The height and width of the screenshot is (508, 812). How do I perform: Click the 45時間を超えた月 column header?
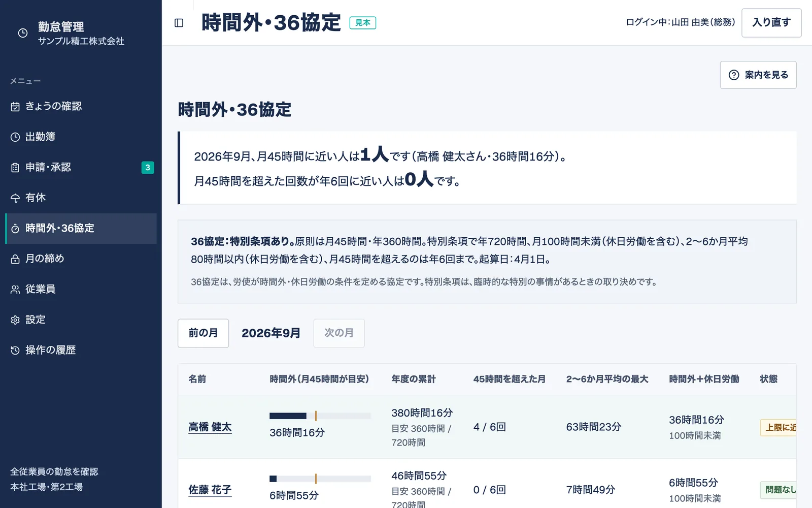coord(510,379)
